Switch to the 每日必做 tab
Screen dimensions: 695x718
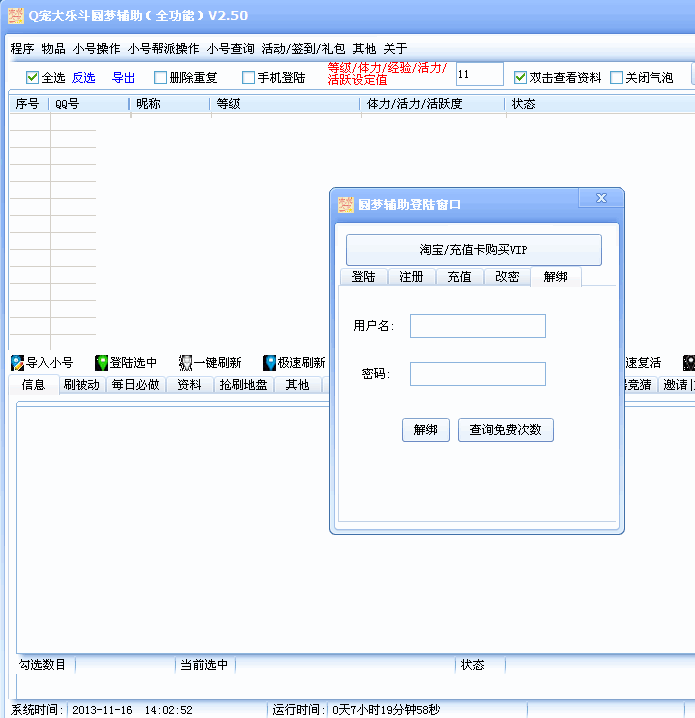tap(136, 385)
